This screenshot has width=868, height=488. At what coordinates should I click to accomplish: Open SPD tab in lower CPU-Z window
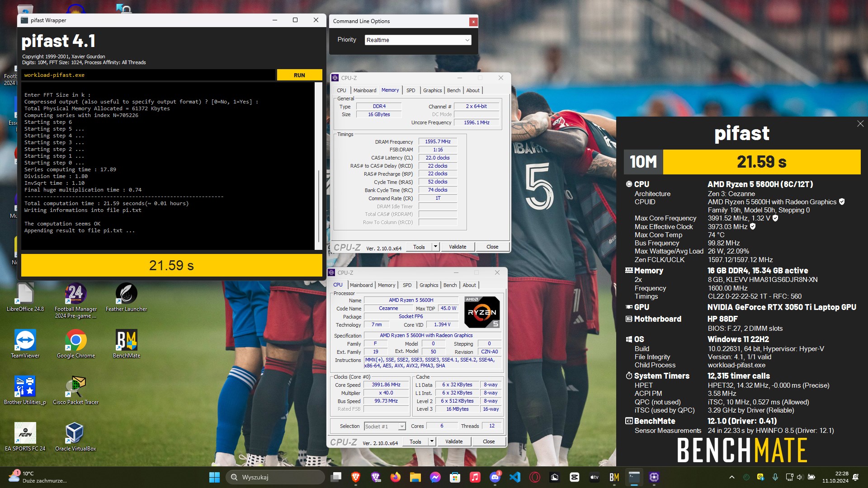407,285
